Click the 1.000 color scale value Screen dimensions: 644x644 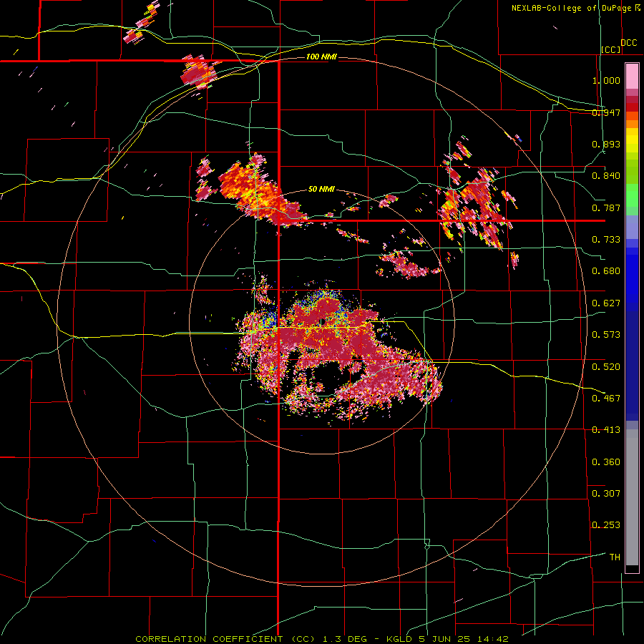606,80
